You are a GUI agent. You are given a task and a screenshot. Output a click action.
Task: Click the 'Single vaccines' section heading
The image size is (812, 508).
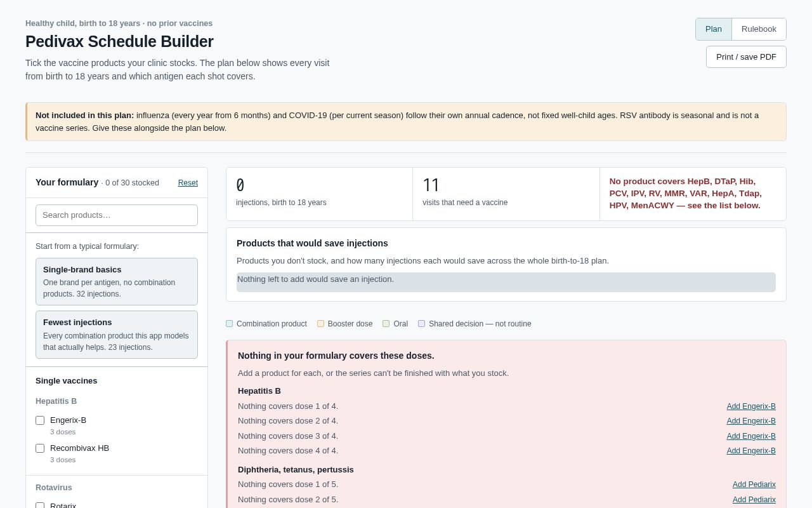tap(67, 381)
